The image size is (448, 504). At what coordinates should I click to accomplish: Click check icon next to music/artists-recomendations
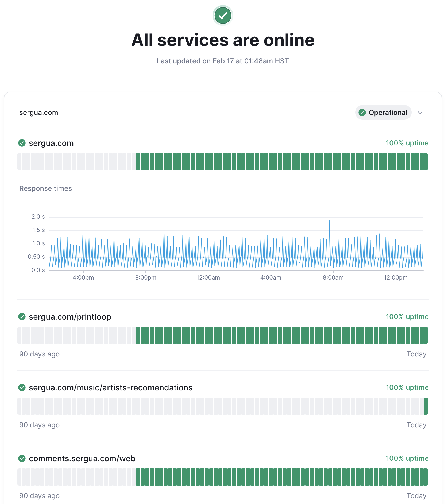(x=22, y=388)
